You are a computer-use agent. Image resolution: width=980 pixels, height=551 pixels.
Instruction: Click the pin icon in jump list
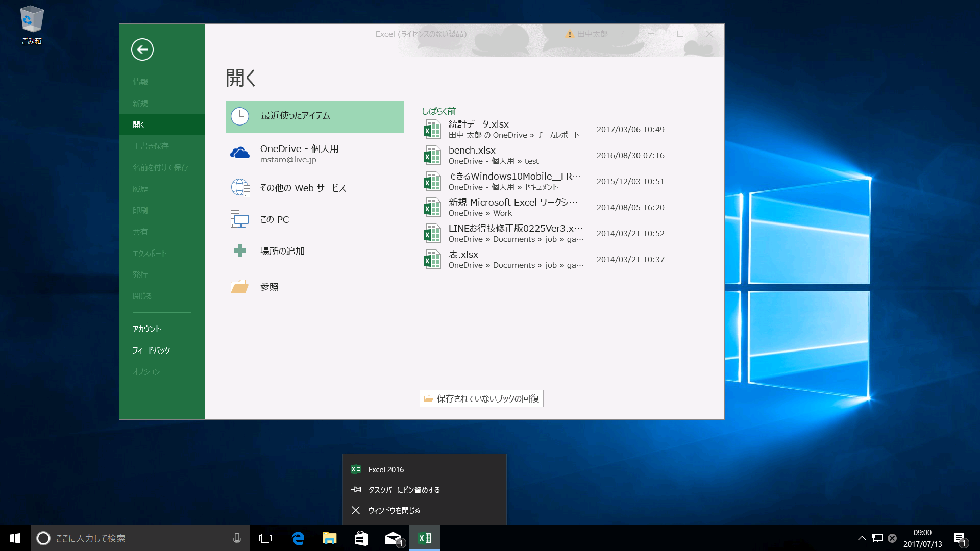356,490
